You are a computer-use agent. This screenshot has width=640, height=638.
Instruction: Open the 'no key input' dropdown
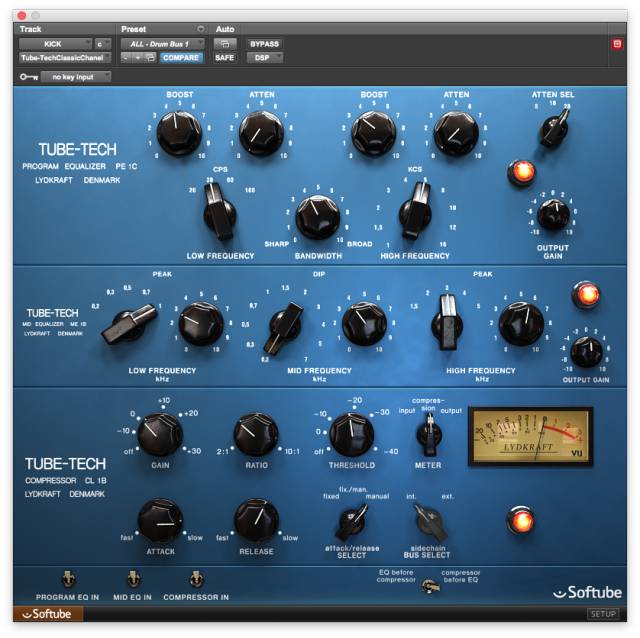(x=76, y=76)
